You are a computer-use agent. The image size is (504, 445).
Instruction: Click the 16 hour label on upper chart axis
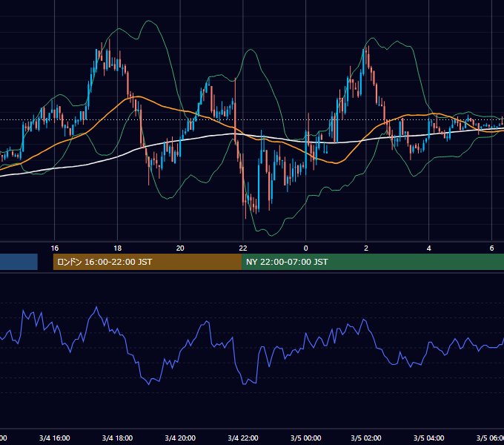tap(55, 248)
